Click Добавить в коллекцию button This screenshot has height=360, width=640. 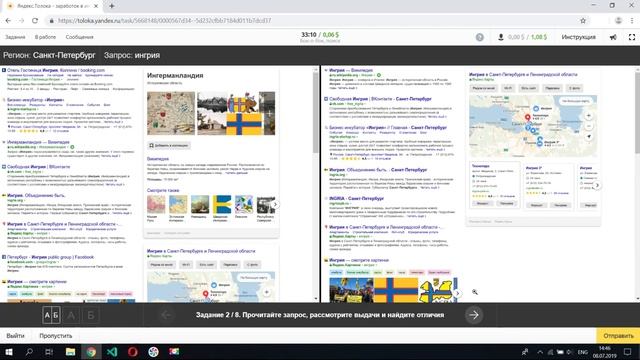pos(169,145)
